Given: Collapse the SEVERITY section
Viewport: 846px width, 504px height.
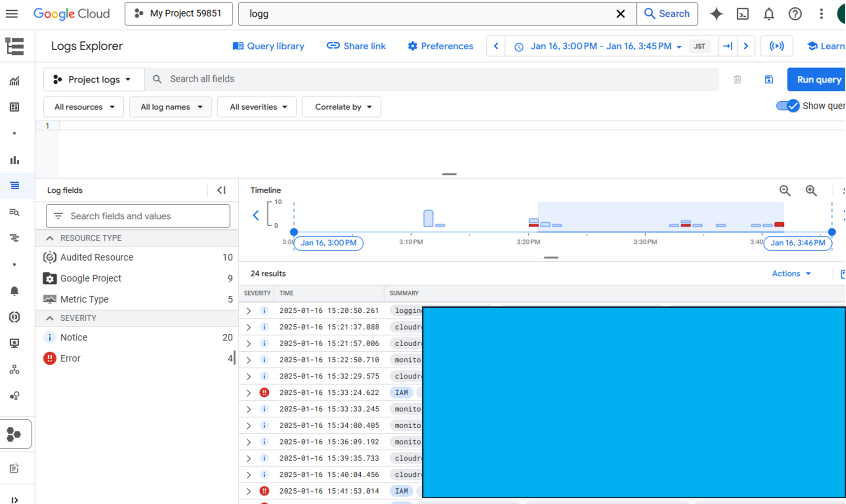Looking at the screenshot, I should click(x=50, y=318).
